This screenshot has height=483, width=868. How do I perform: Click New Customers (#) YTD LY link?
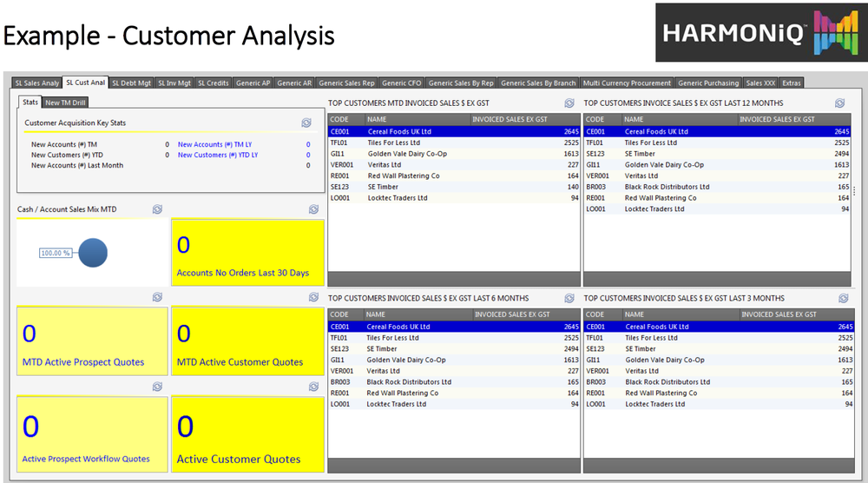coord(218,155)
